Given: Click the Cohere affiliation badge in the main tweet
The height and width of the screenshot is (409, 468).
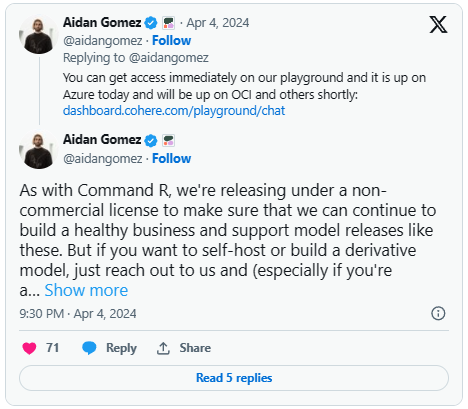Looking at the screenshot, I should tap(168, 140).
